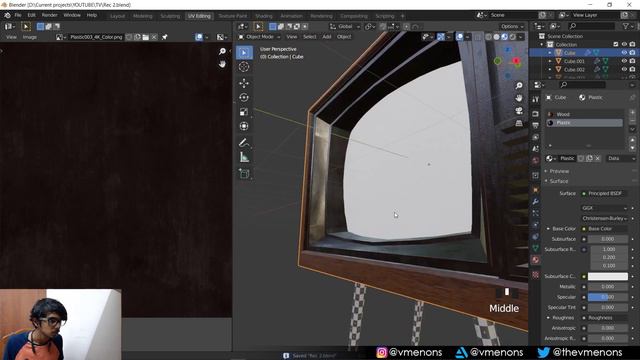Click the pan hand icon in 3D viewport
The height and width of the screenshot is (360, 640).
click(x=519, y=98)
